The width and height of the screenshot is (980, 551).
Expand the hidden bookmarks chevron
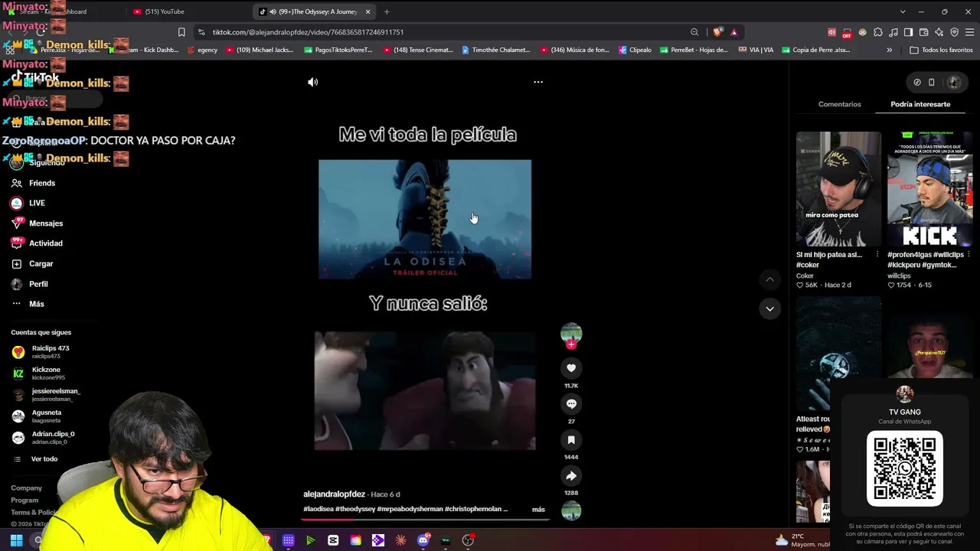coord(889,50)
